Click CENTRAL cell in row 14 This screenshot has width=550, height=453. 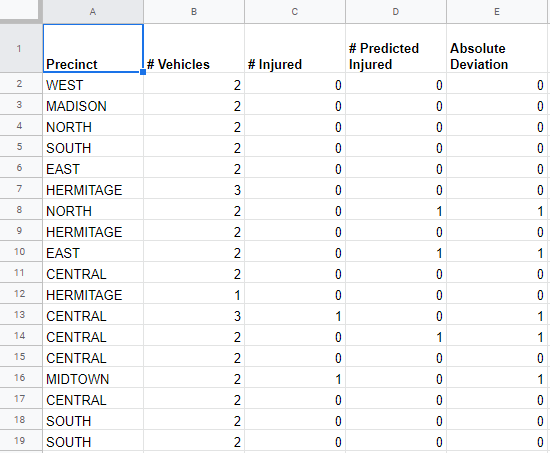93,335
